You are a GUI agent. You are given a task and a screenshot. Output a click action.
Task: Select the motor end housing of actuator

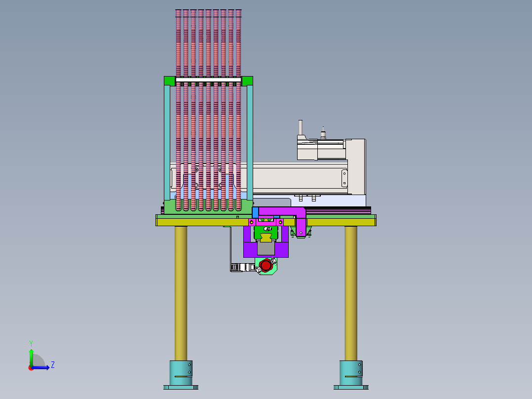point(356,167)
